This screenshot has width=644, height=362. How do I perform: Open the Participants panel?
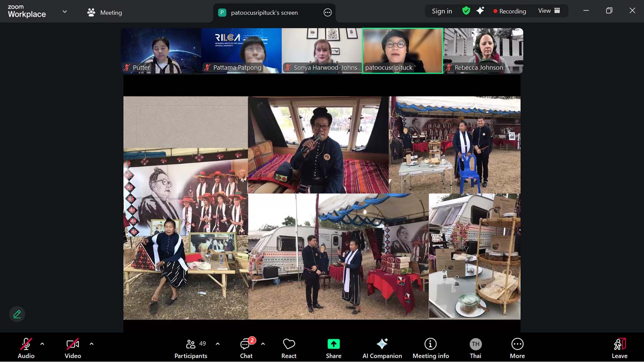click(x=191, y=348)
